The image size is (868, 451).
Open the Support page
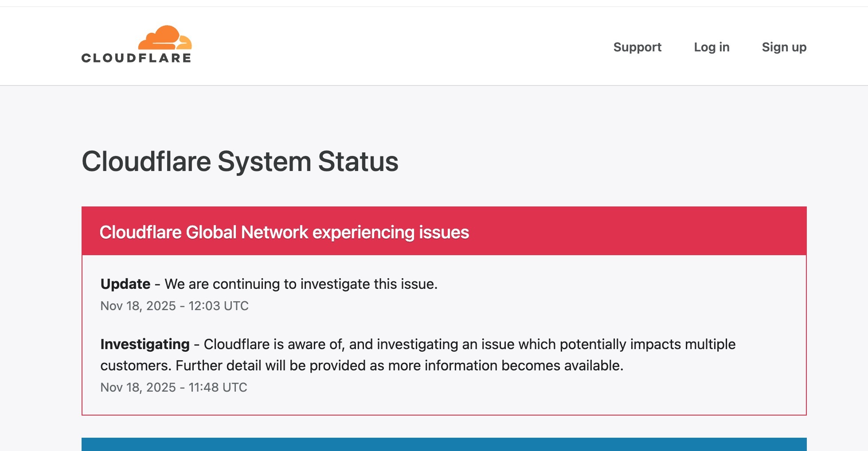637,47
